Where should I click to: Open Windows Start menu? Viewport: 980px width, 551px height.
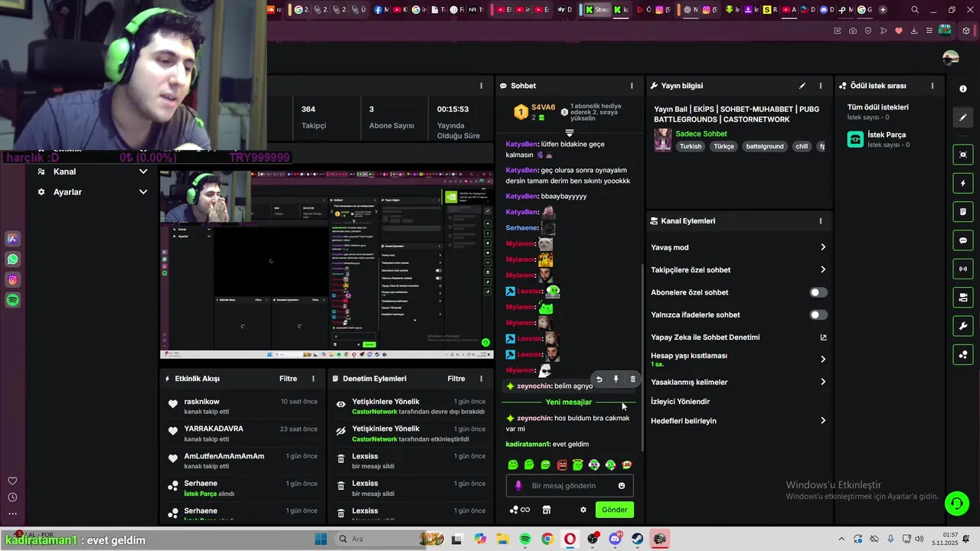click(321, 539)
